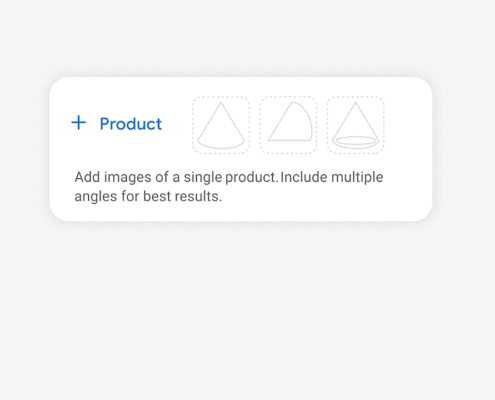Click the 'angles for best results' text line

point(148,196)
